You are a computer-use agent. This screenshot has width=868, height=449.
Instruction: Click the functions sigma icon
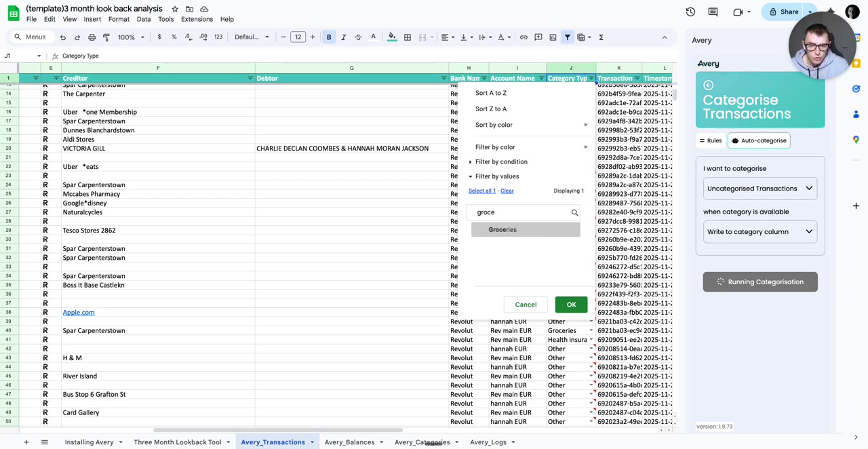click(x=601, y=37)
